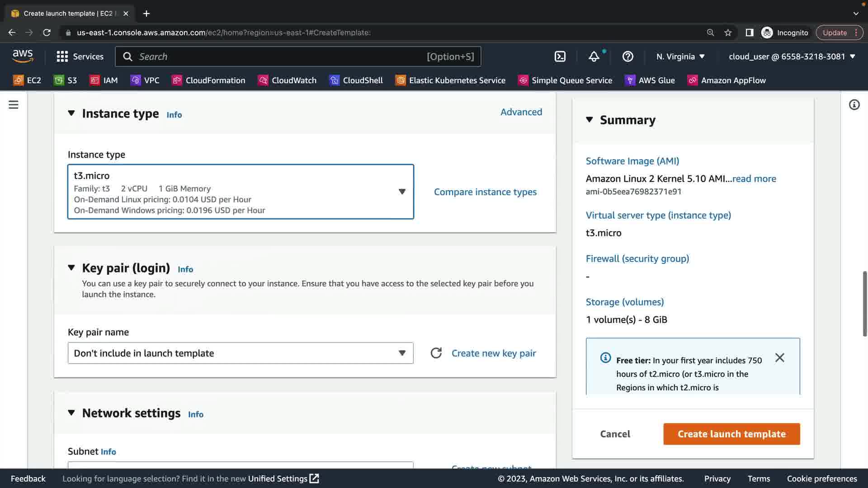868x488 pixels.
Task: Open the info panel icon at right
Action: click(854, 105)
